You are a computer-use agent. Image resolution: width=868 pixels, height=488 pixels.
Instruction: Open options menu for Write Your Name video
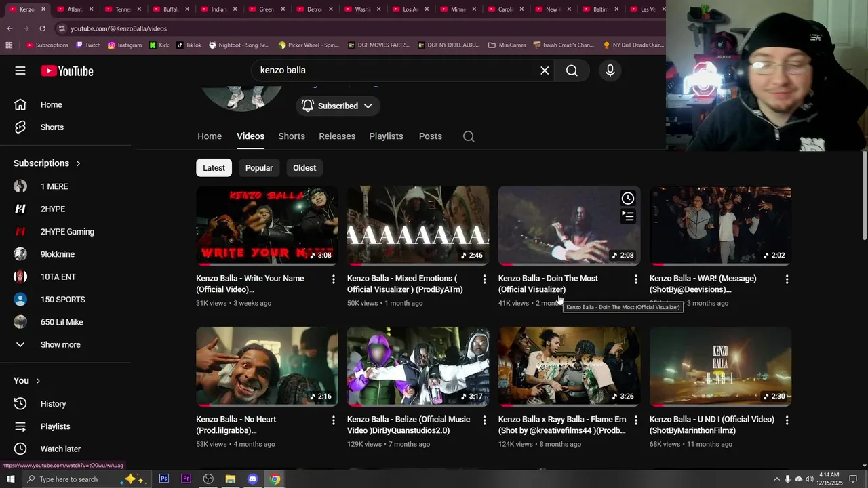coord(333,279)
